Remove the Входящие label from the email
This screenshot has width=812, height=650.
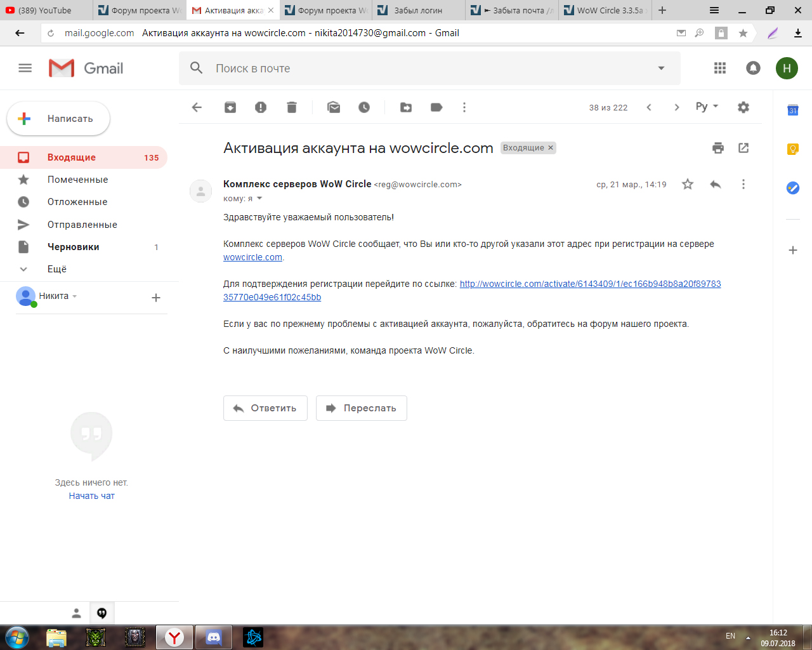pos(551,148)
